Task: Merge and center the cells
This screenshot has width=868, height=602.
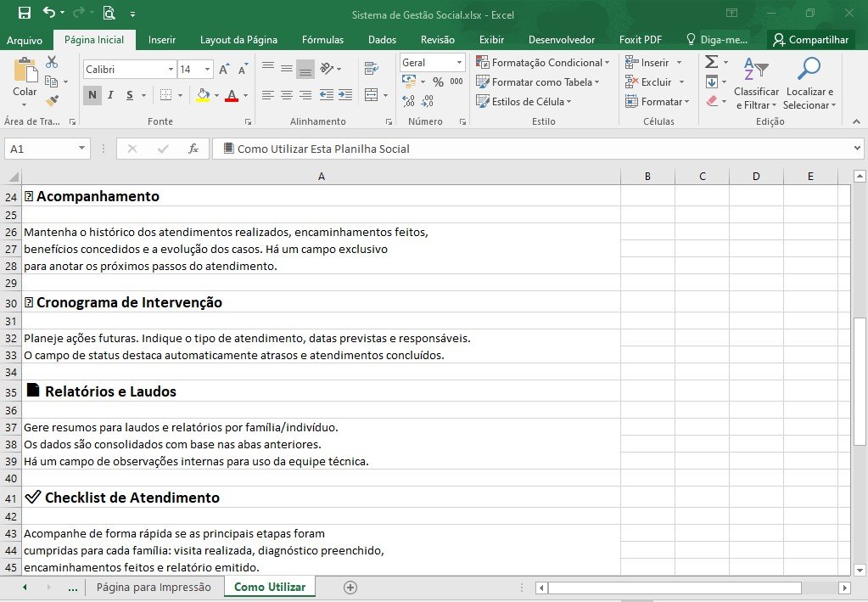Action: (372, 95)
